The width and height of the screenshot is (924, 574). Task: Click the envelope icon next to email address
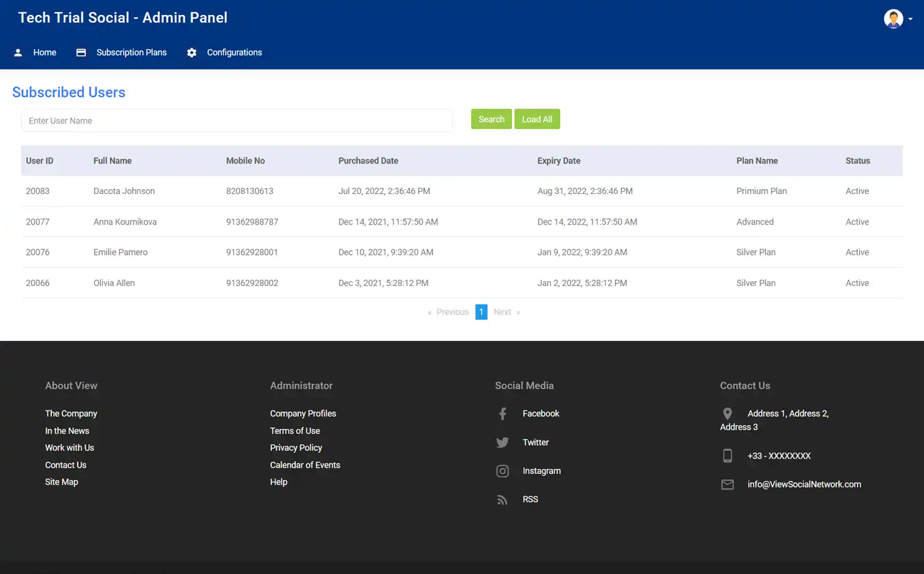pos(727,484)
